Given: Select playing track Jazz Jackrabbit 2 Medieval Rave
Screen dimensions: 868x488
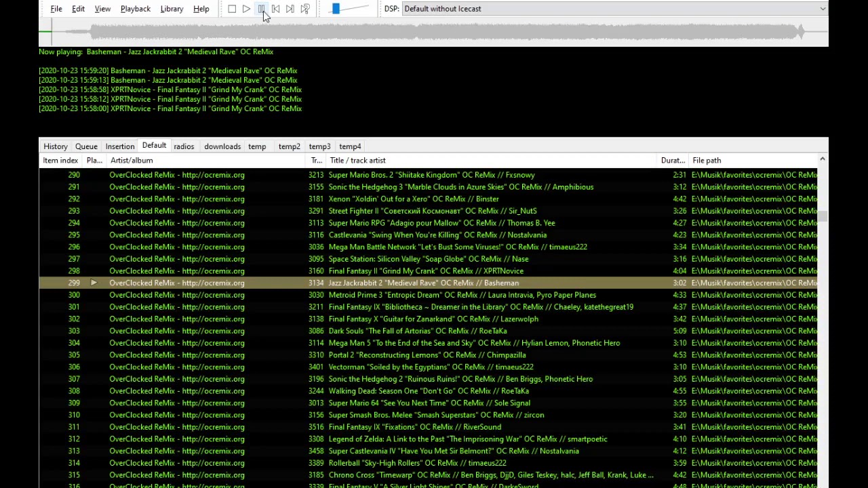Looking at the screenshot, I should (428, 283).
